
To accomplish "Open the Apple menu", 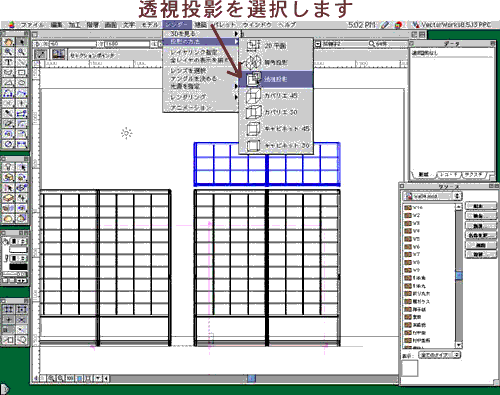I will [x=12, y=25].
